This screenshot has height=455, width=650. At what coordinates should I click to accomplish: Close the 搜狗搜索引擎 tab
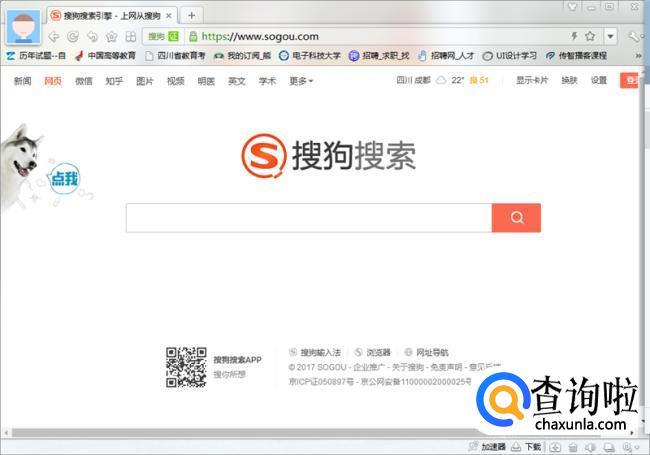coord(169,16)
